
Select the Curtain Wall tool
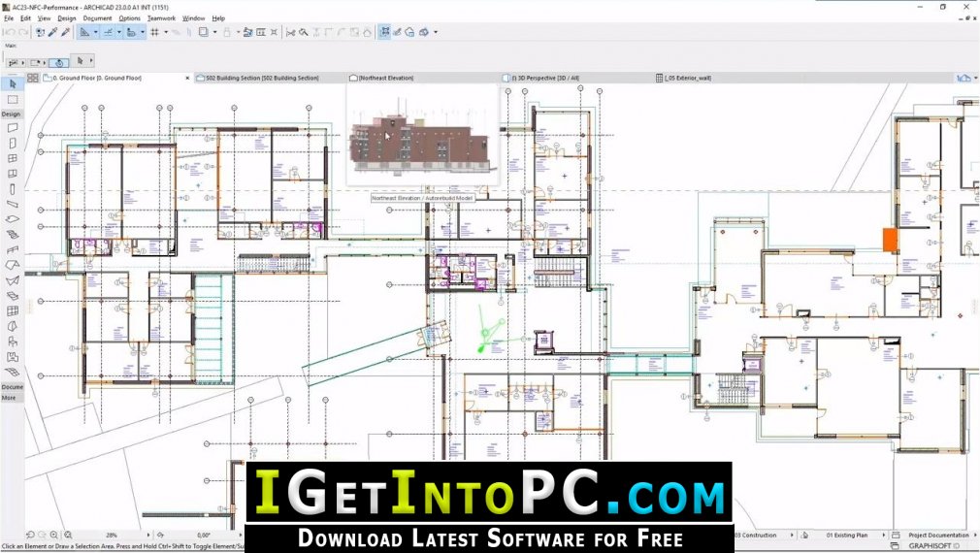tap(13, 310)
